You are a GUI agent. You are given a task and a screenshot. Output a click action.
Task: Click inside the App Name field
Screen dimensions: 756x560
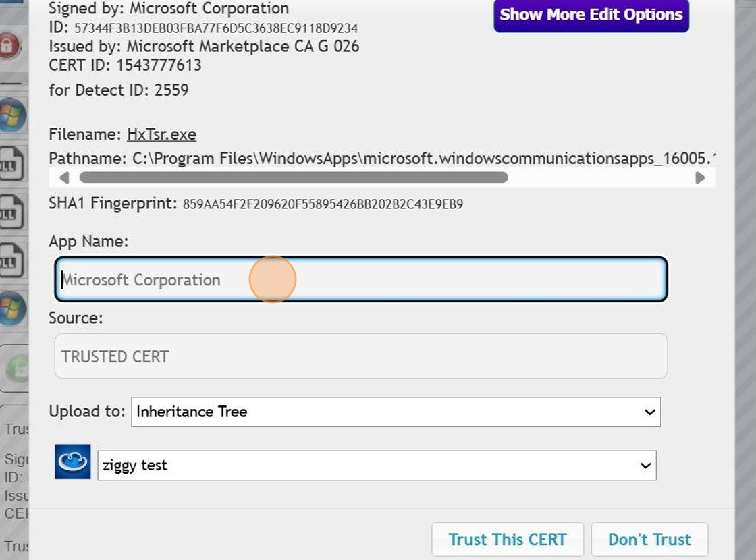point(361,279)
